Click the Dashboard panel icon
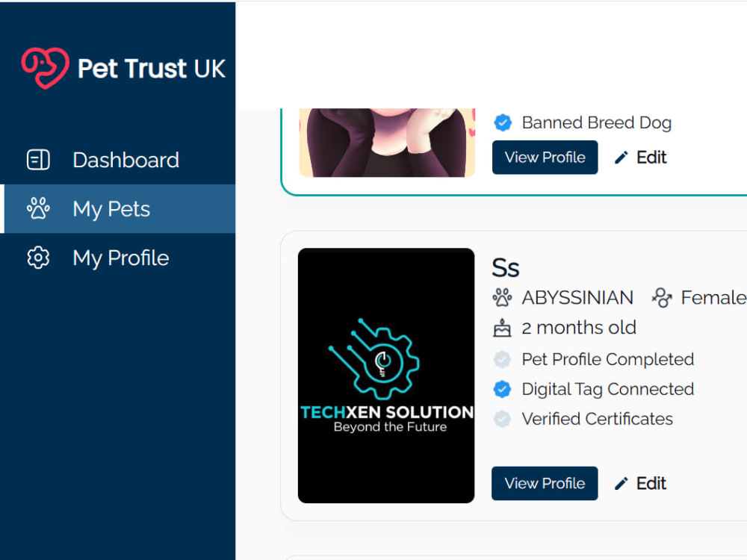Screen dimensions: 747x560 click(38, 160)
